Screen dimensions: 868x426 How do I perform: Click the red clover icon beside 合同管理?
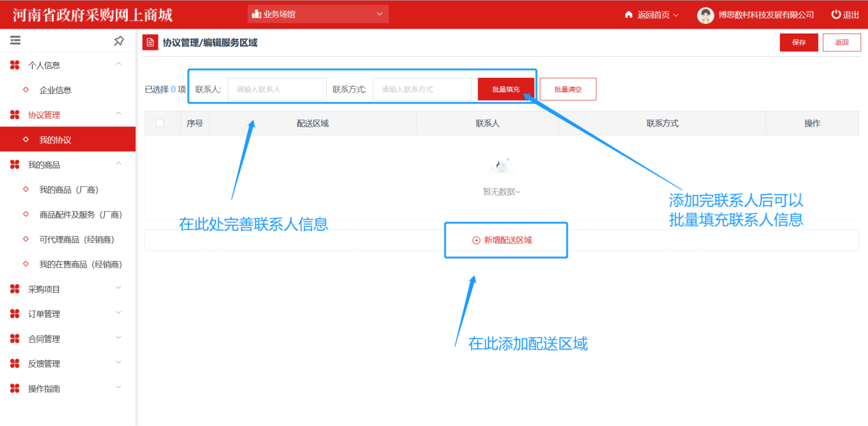tap(15, 338)
